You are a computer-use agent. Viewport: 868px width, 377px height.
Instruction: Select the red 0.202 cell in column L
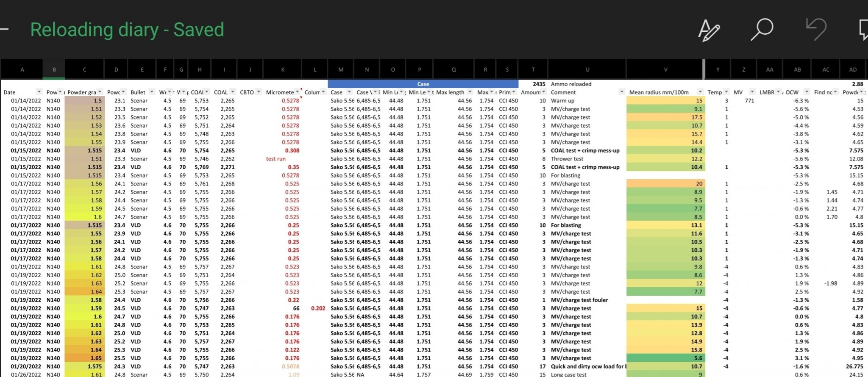(x=315, y=308)
